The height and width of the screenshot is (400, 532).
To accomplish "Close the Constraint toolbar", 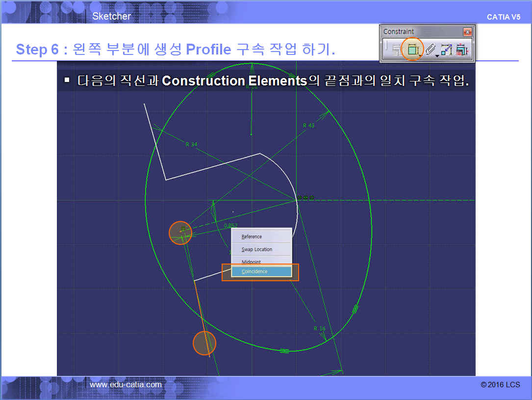I will tap(467, 32).
